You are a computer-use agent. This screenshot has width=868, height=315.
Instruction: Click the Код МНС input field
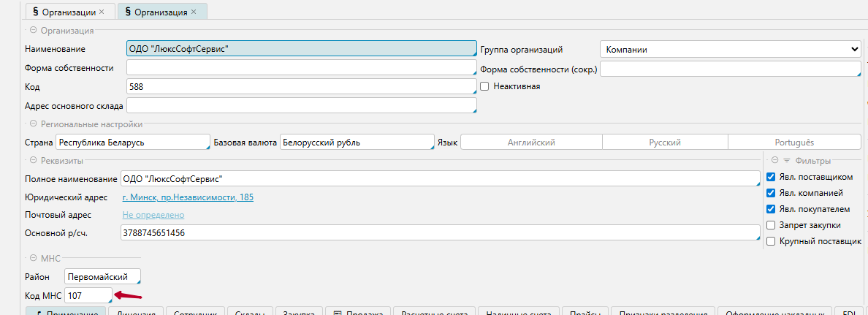[x=88, y=295]
